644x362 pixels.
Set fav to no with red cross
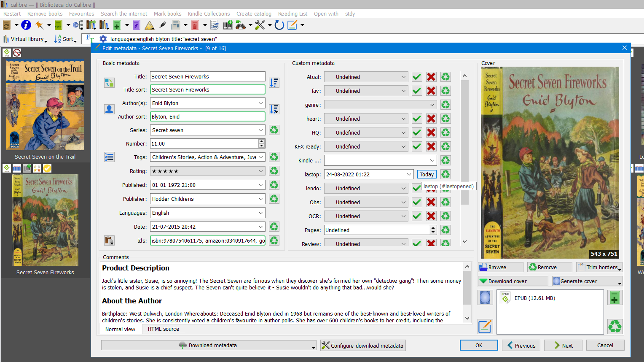point(431,91)
